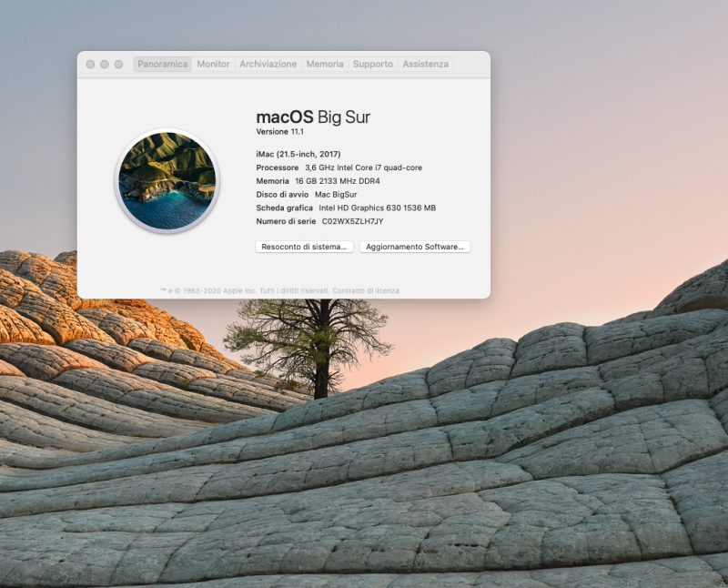The height and width of the screenshot is (588, 728).
Task: Click Resoconto di sistema button
Action: click(304, 247)
